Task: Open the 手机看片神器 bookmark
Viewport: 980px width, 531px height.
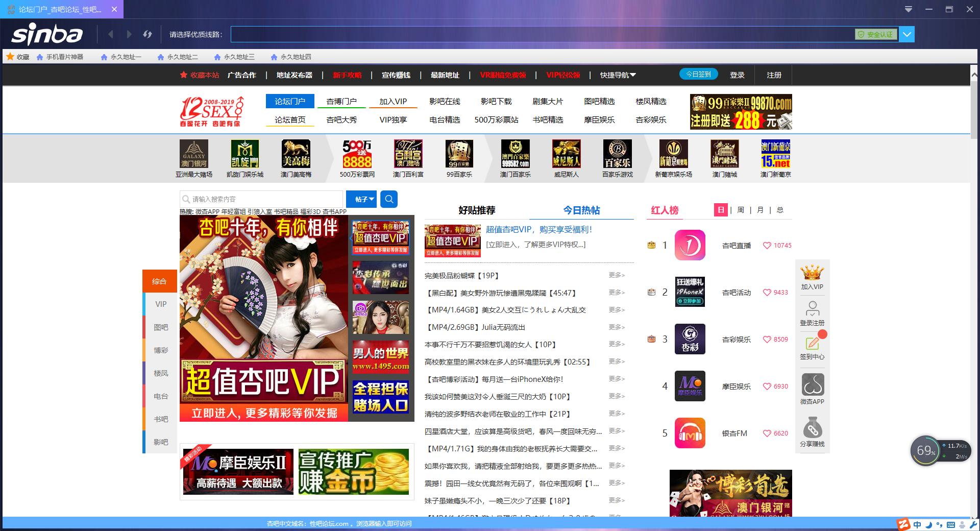Action: coord(60,57)
